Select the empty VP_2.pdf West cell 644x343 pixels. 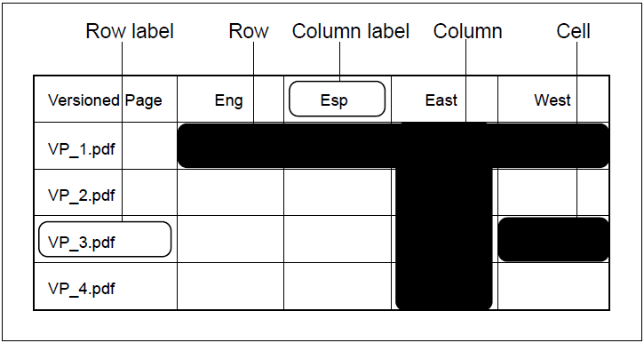coord(553,192)
